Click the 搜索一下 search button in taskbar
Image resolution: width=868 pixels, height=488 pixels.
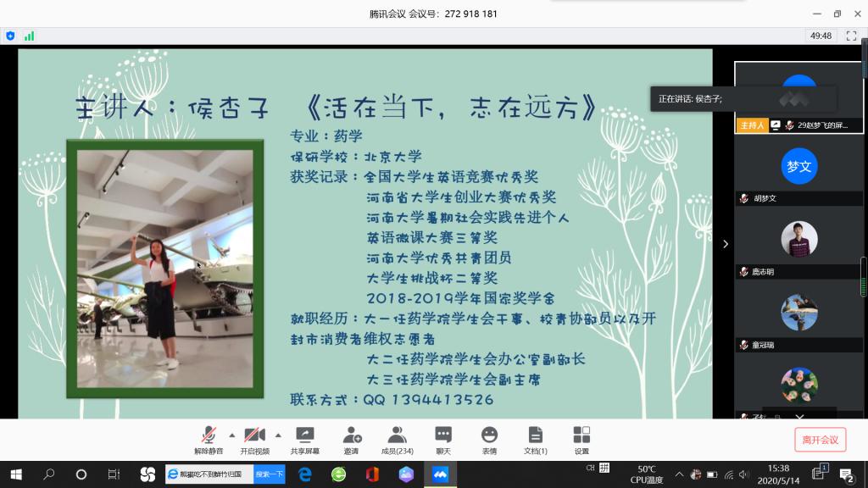(x=270, y=474)
